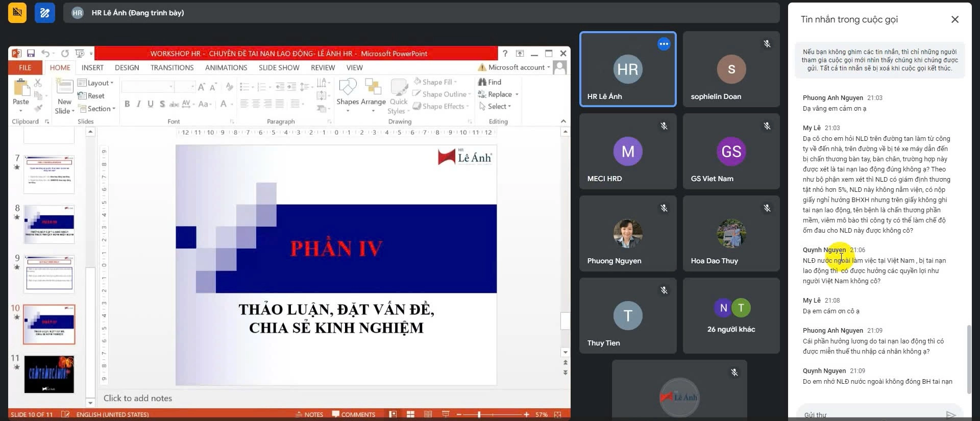Click the 26 người khác participants tile

point(731,315)
